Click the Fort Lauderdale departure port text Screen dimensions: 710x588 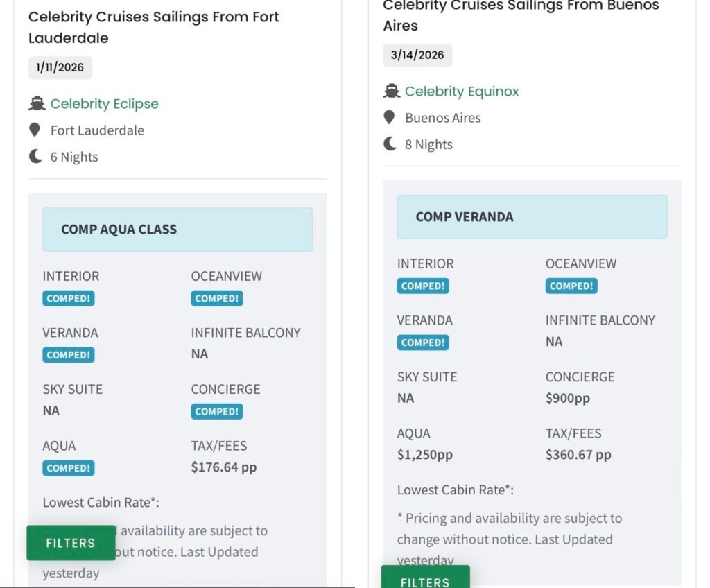coord(97,130)
